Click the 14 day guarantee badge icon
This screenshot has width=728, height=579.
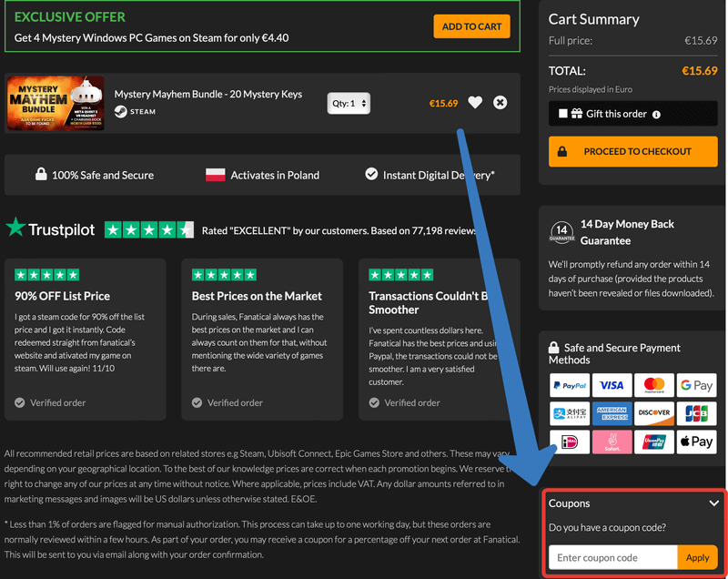(561, 232)
